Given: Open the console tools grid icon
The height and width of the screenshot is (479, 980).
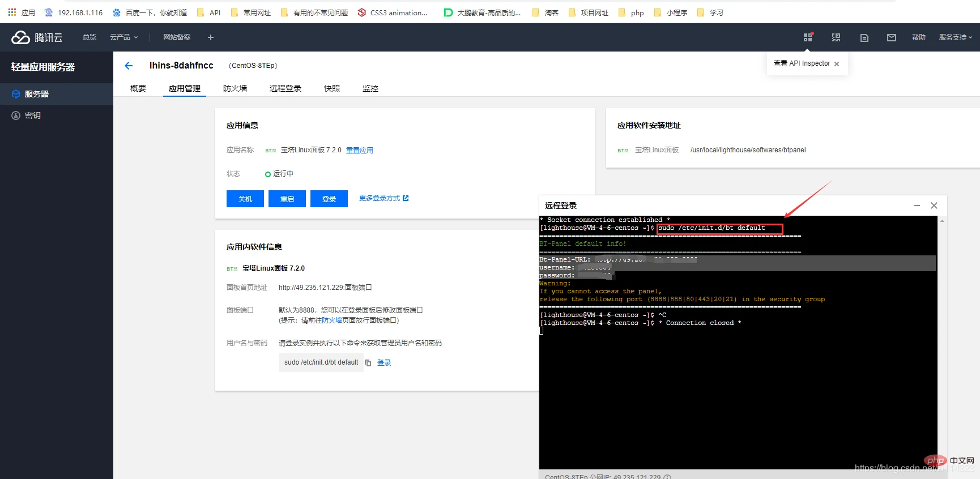Looking at the screenshot, I should click(808, 37).
